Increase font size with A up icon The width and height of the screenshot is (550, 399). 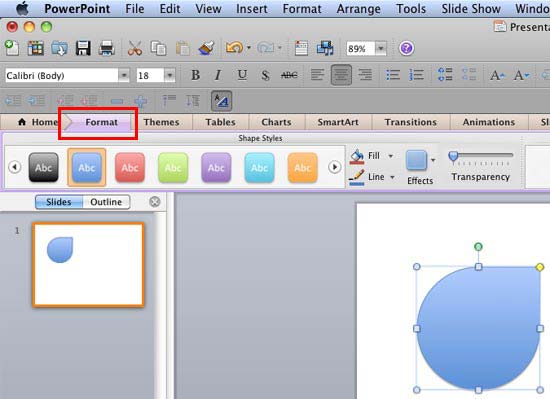click(x=497, y=75)
